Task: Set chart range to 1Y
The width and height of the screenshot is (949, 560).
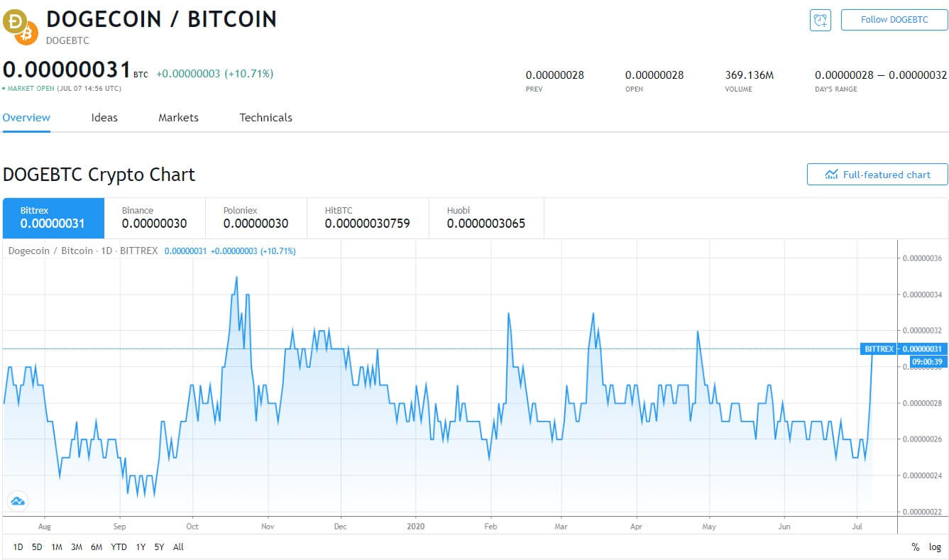Action: pyautogui.click(x=141, y=547)
